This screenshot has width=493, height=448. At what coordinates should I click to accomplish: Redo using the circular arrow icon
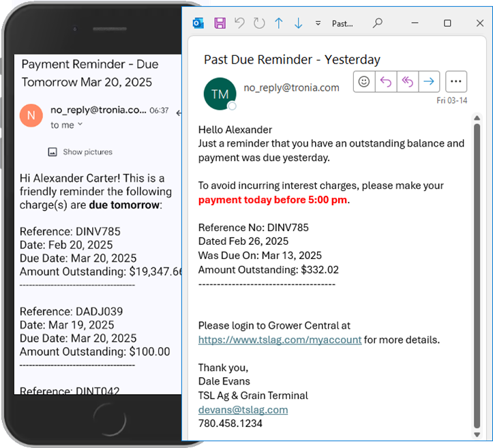259,23
